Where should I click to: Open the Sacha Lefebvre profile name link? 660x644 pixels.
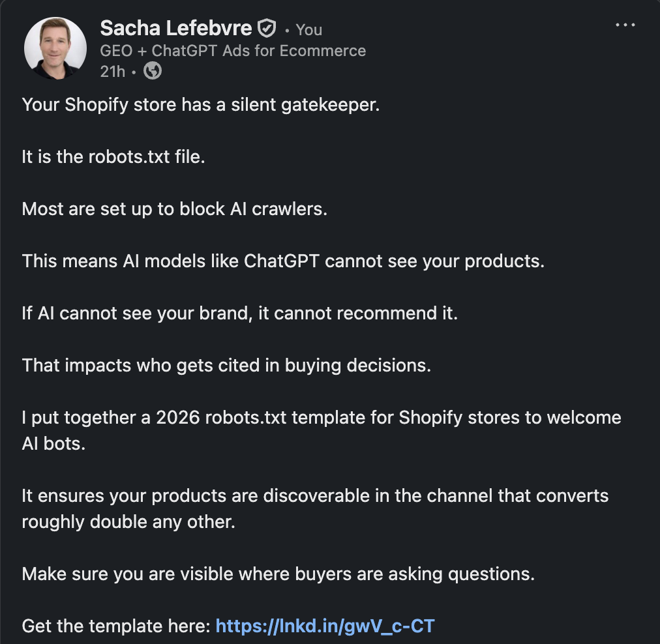(176, 28)
